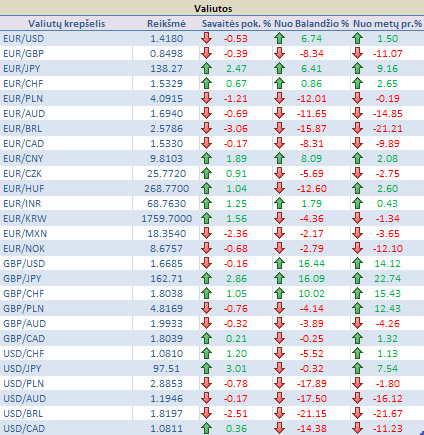Click the red down arrow beside EUR/HUF -12.60
This screenshot has width=424, height=435.
(x=279, y=188)
